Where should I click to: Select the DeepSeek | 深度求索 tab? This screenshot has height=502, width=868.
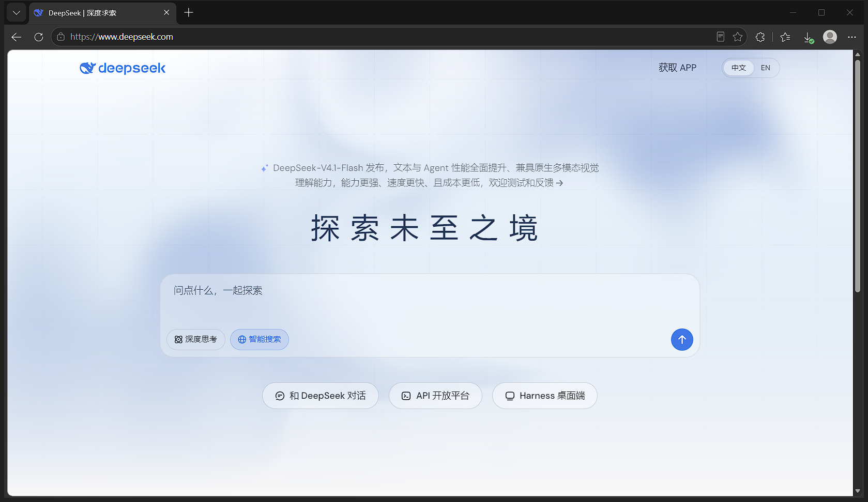coord(102,13)
